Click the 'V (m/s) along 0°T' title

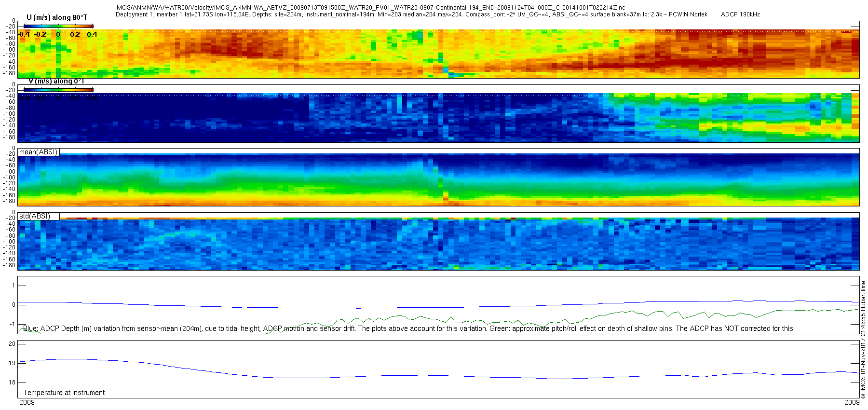pyautogui.click(x=56, y=81)
